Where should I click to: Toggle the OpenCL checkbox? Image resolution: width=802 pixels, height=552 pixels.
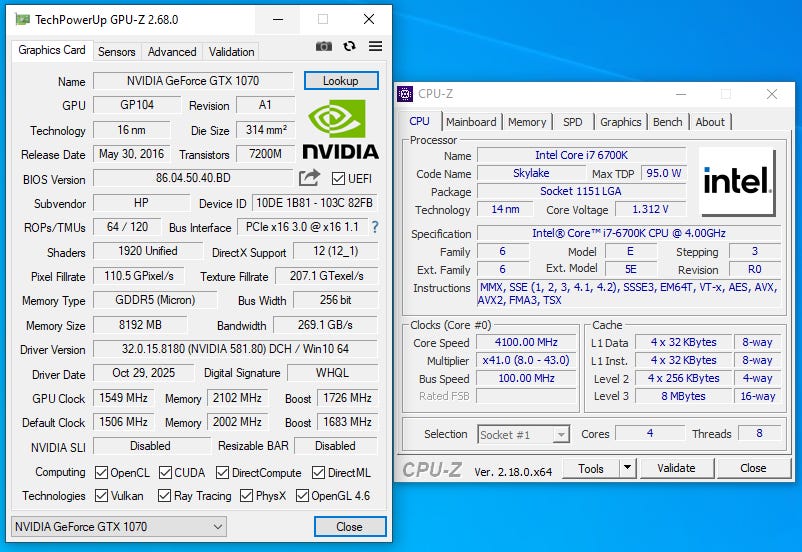pos(101,473)
